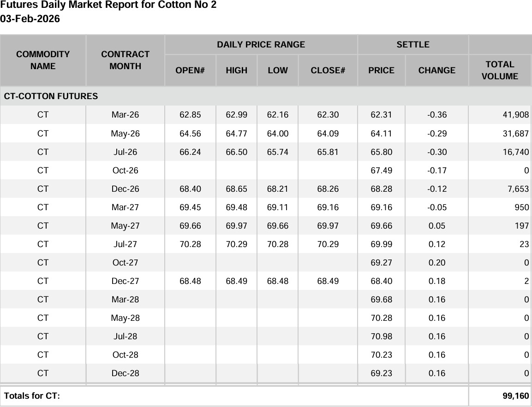Select the TOTAL VOLUME column header

pos(500,71)
